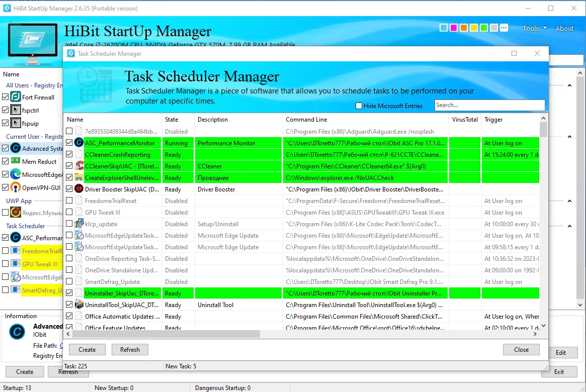Viewport: 586px width, 392px height.
Task: Uncheck the ASC_PerformanceMonitor task checkbox
Action: (x=69, y=143)
